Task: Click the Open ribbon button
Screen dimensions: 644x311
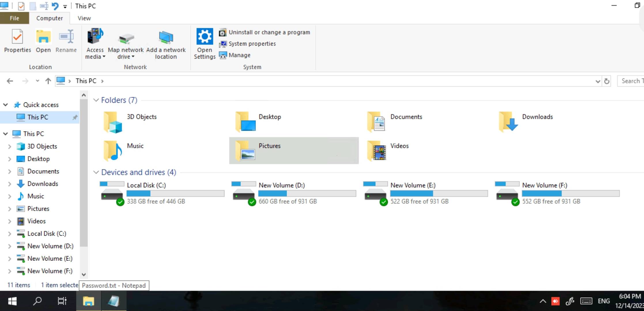Action: tap(43, 41)
